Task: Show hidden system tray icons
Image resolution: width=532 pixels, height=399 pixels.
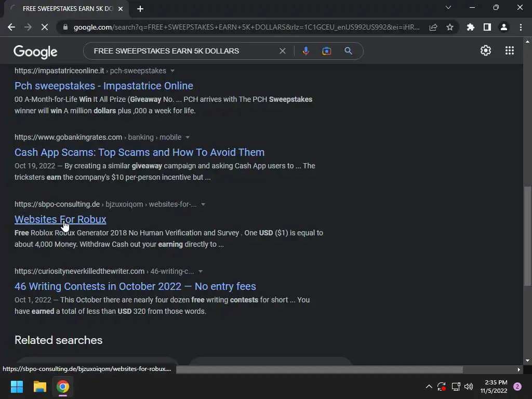Action: 429,387
